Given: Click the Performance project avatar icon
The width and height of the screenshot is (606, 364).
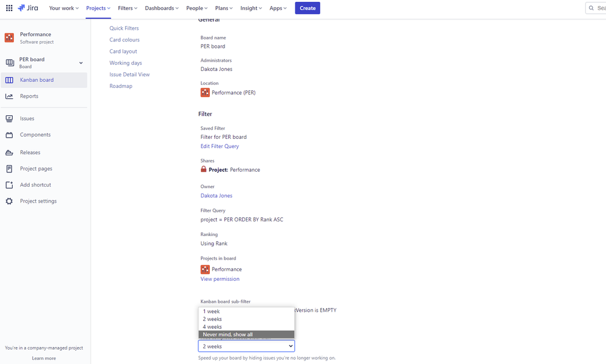Looking at the screenshot, I should click(9, 38).
